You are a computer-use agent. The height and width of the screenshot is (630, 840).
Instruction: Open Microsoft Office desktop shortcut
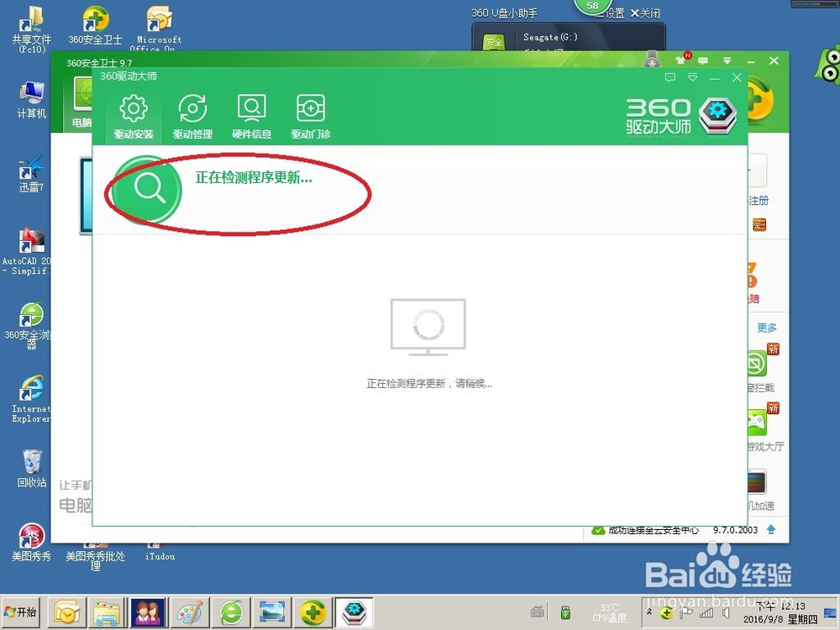[159, 29]
